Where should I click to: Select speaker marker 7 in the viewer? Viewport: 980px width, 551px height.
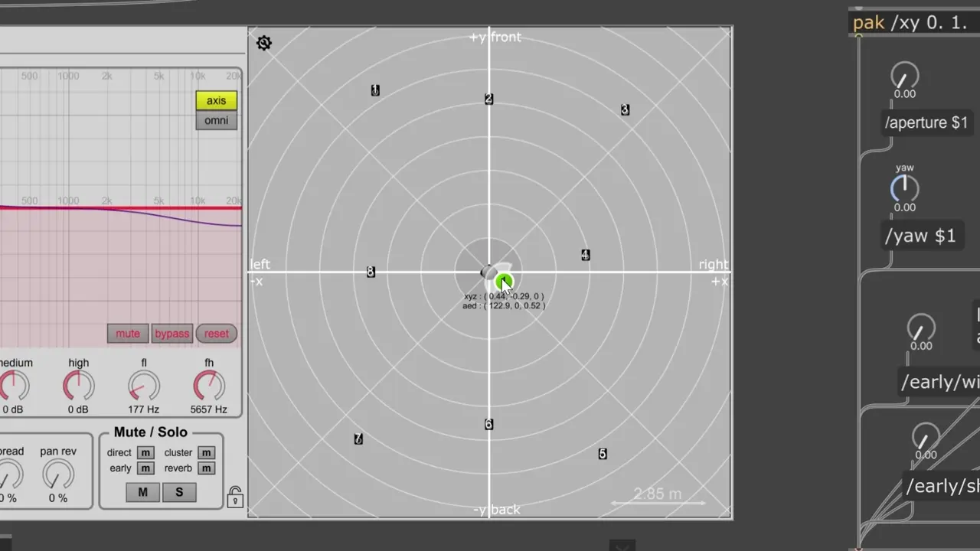click(x=358, y=439)
